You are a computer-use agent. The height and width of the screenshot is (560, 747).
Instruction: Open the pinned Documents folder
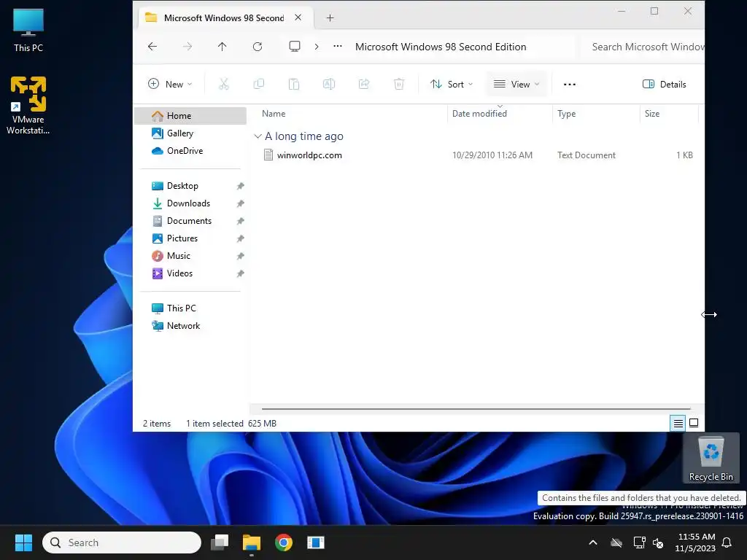(x=190, y=221)
